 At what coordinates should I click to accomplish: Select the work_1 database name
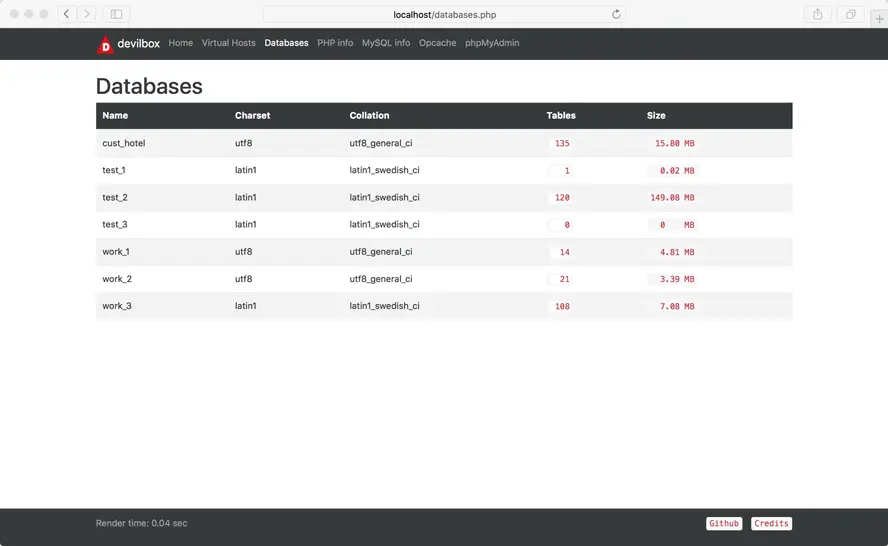(116, 251)
